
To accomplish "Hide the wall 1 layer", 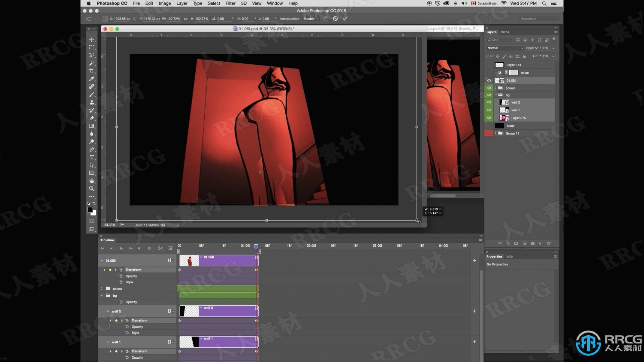I will pos(489,110).
